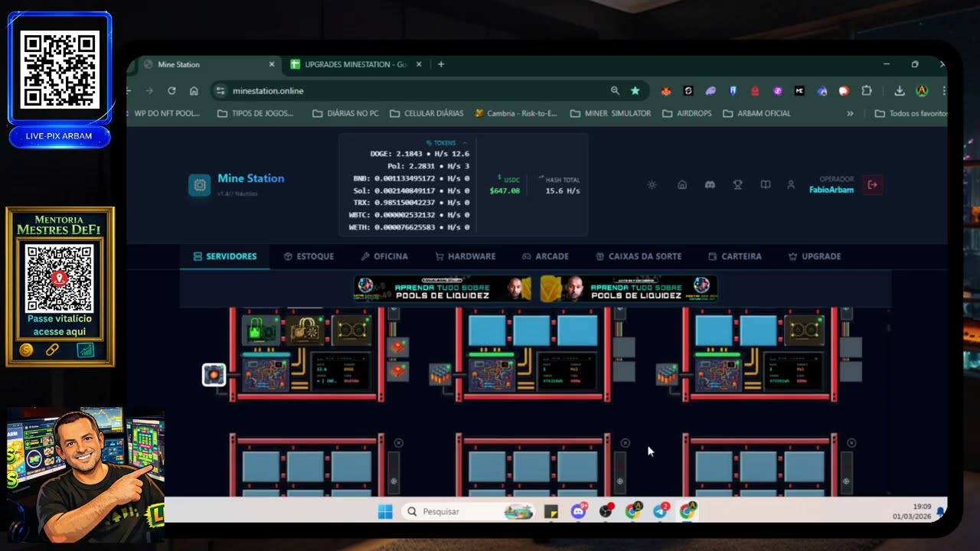The image size is (980, 551).
Task: Bookmark star icon in address bar
Action: pos(635,90)
